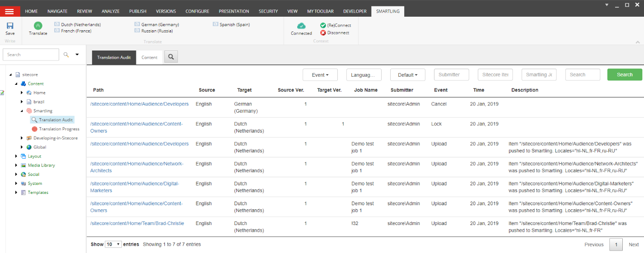Click the Save disk icon

click(x=10, y=26)
